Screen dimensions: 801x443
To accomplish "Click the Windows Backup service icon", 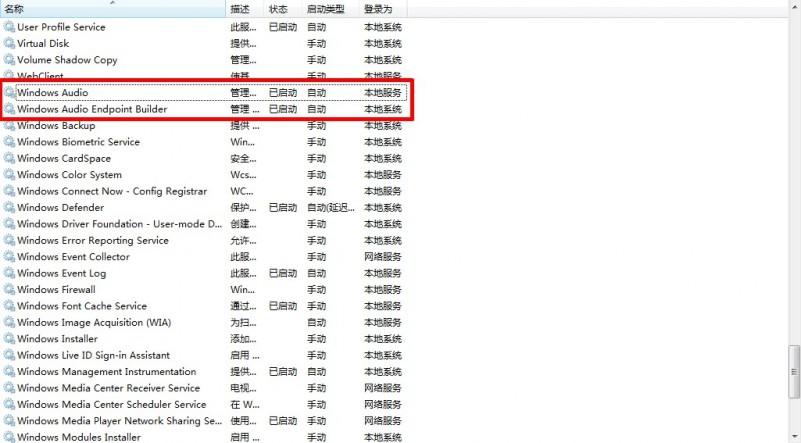I will click(x=9, y=126).
